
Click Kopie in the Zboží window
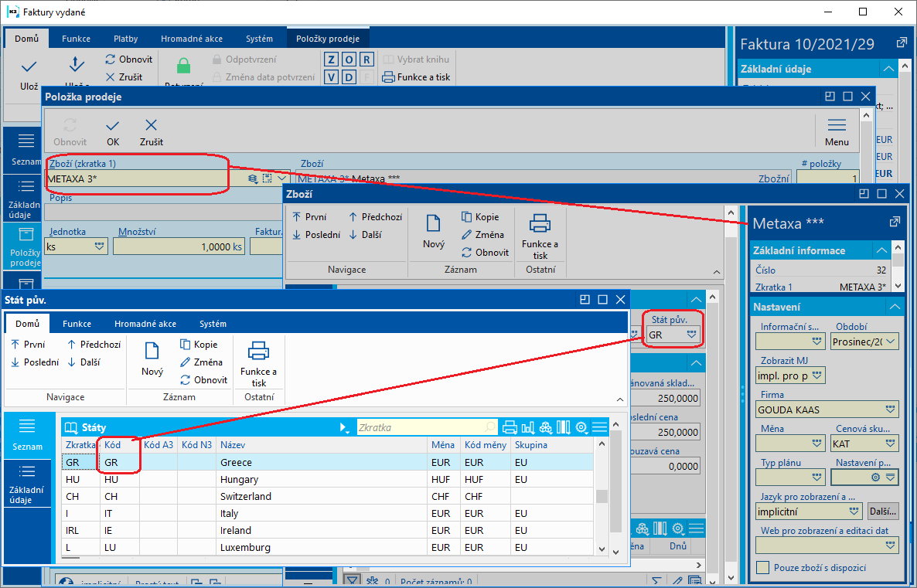click(480, 217)
